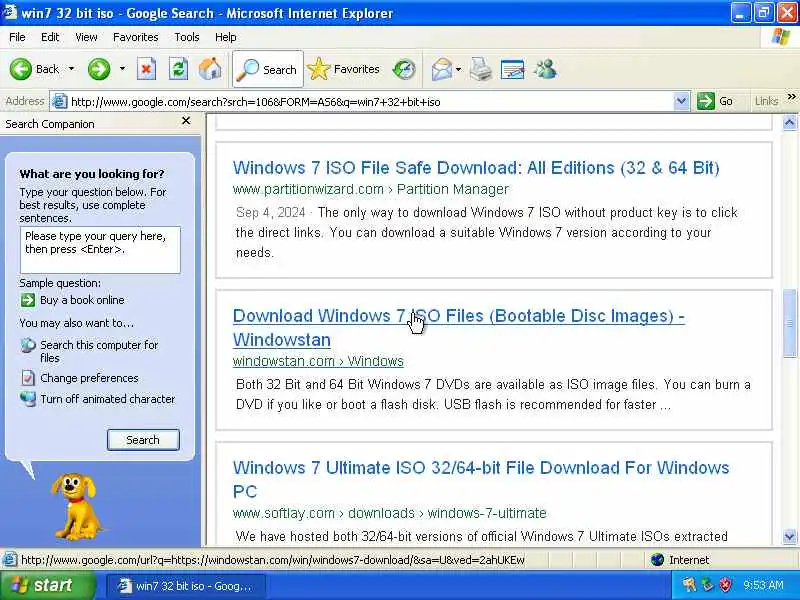Click the Windows flag logo throbber
The image size is (800, 600).
pyautogui.click(x=781, y=37)
